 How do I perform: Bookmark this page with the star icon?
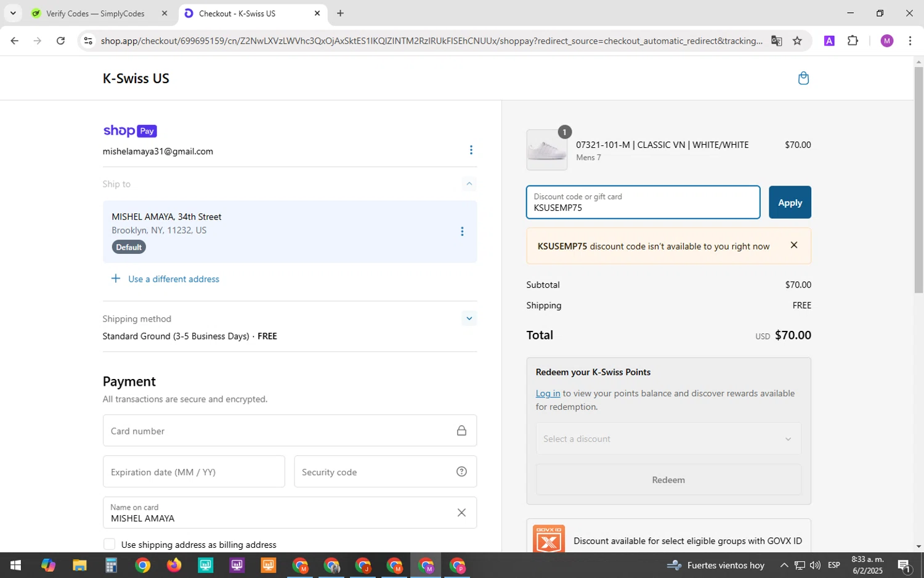[797, 41]
